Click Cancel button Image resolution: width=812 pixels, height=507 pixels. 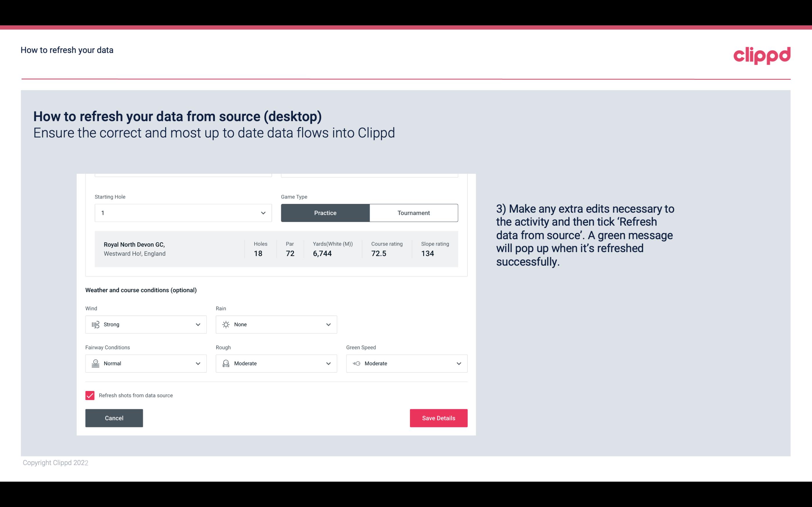[x=114, y=418]
